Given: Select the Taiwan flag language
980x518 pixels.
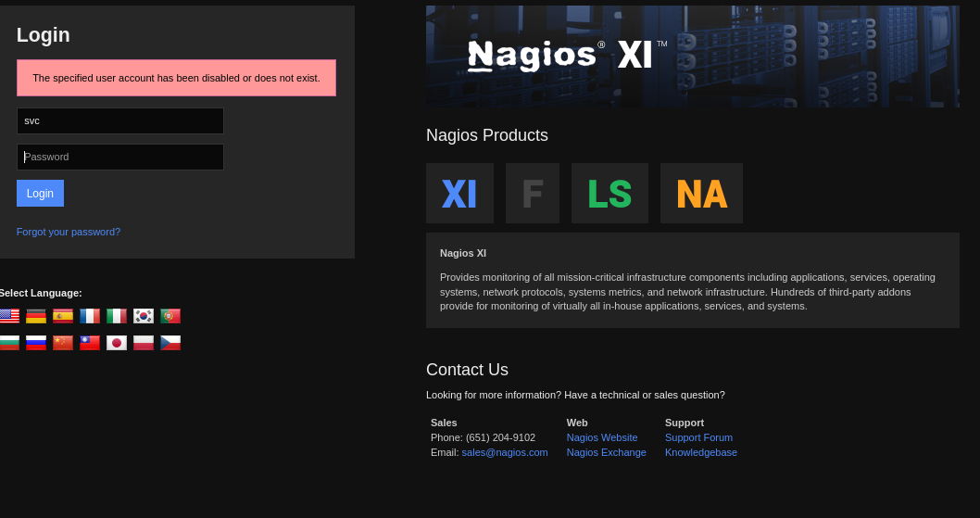Looking at the screenshot, I should pos(90,343).
